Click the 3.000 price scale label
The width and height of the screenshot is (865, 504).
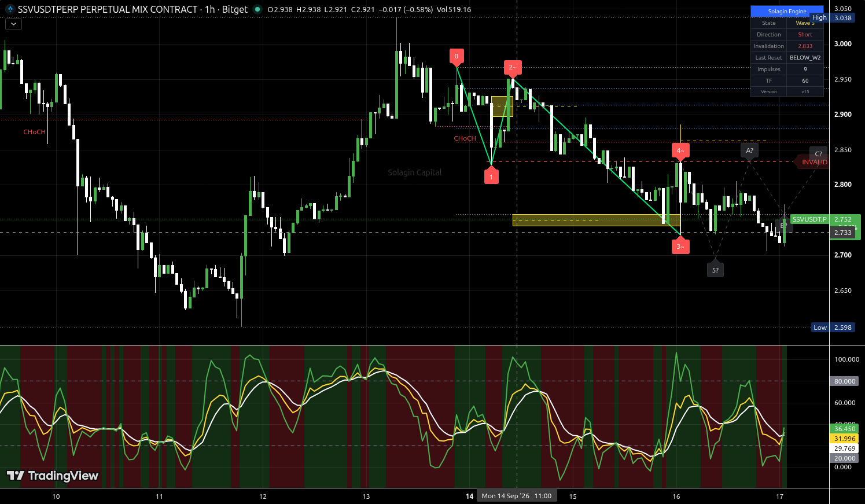point(842,44)
